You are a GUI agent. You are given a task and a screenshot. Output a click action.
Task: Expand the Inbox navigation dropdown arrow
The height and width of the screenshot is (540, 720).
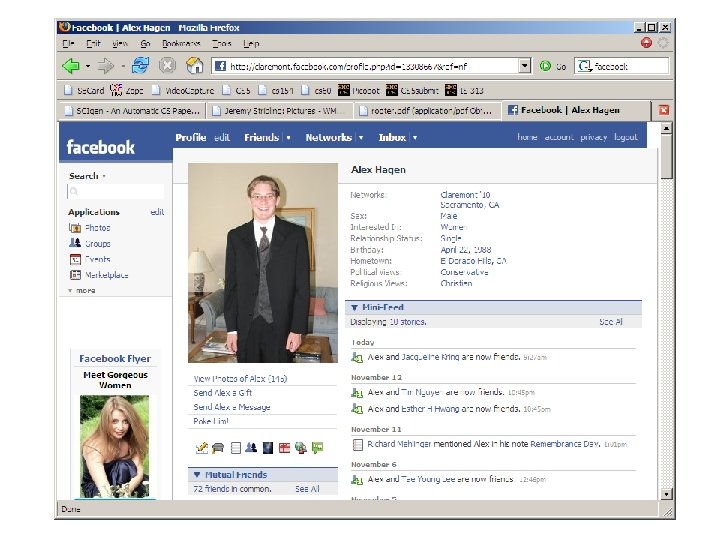point(415,138)
